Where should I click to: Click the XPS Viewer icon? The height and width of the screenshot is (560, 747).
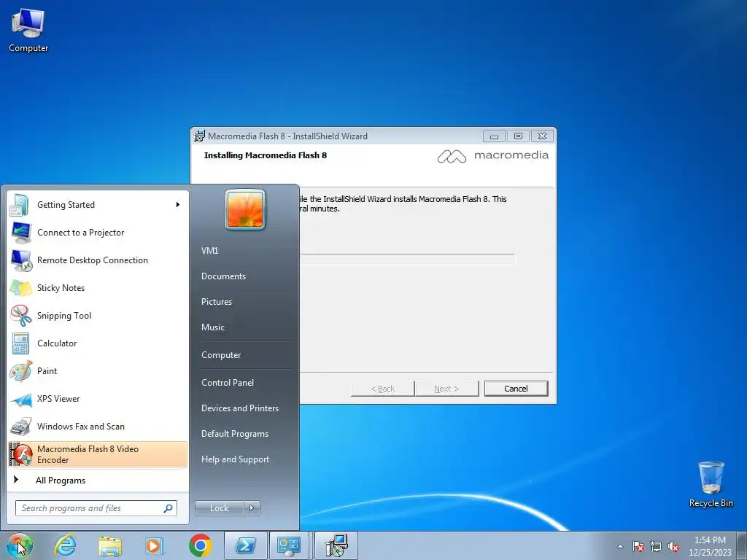[x=21, y=399]
